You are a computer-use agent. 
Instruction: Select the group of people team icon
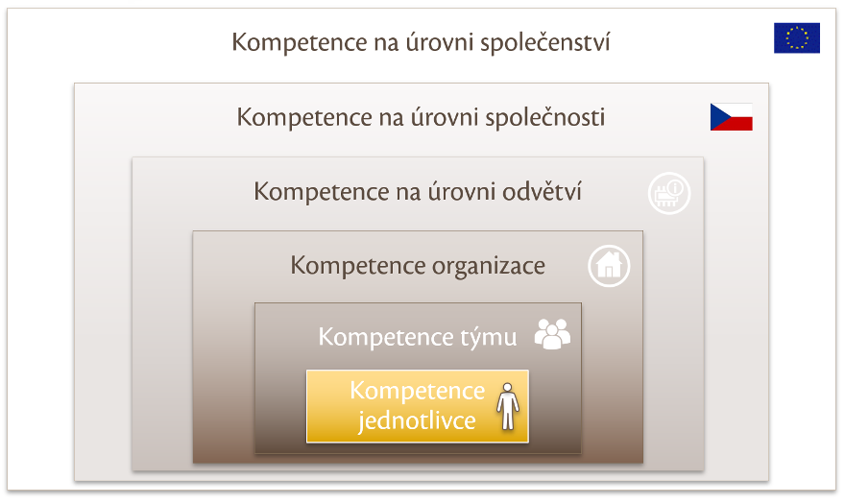552,334
